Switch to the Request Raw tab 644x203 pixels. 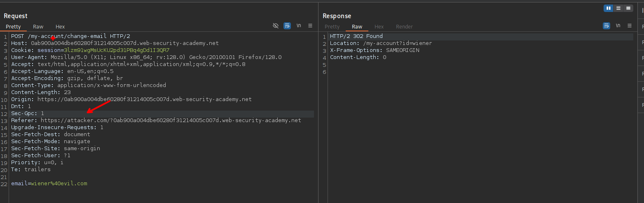(x=38, y=26)
